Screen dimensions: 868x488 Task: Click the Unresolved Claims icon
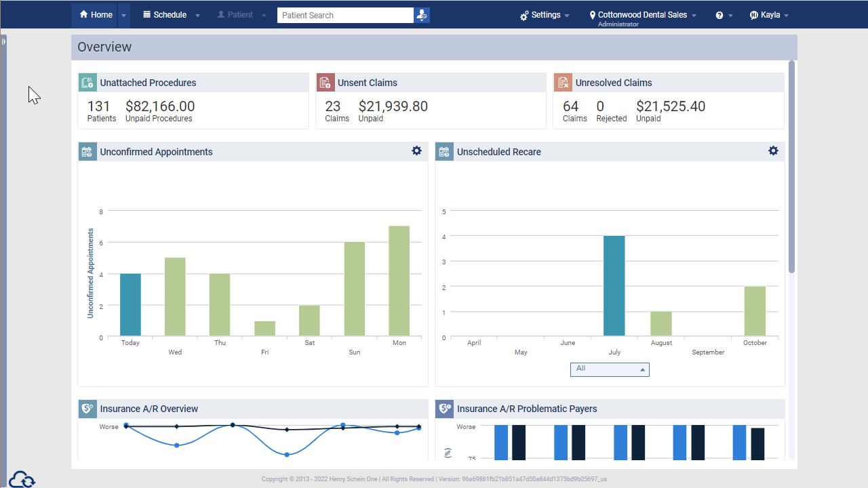563,83
